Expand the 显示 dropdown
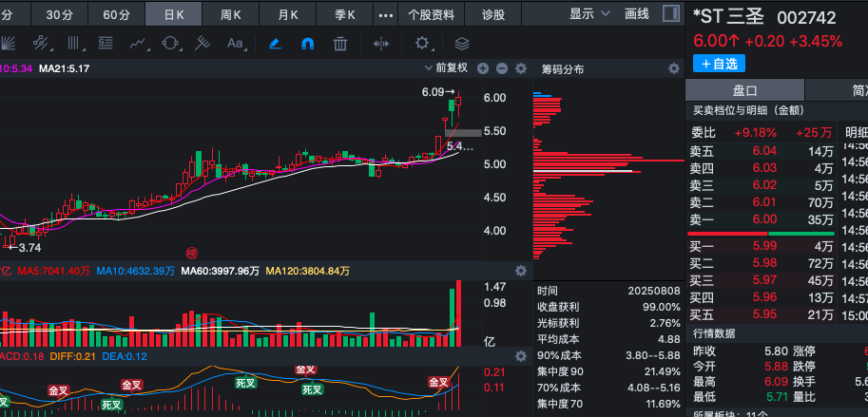The height and width of the screenshot is (417, 868). (x=589, y=14)
